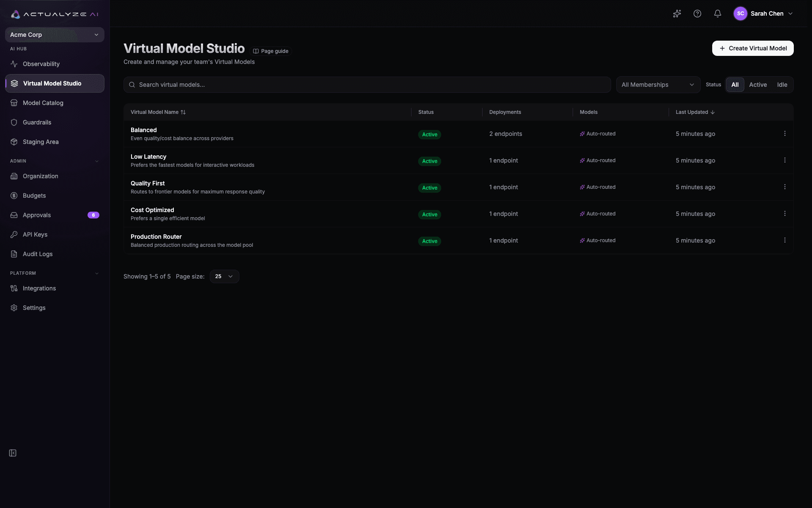
Task: Click '2 endpoints' in Balanced row
Action: pyautogui.click(x=506, y=134)
